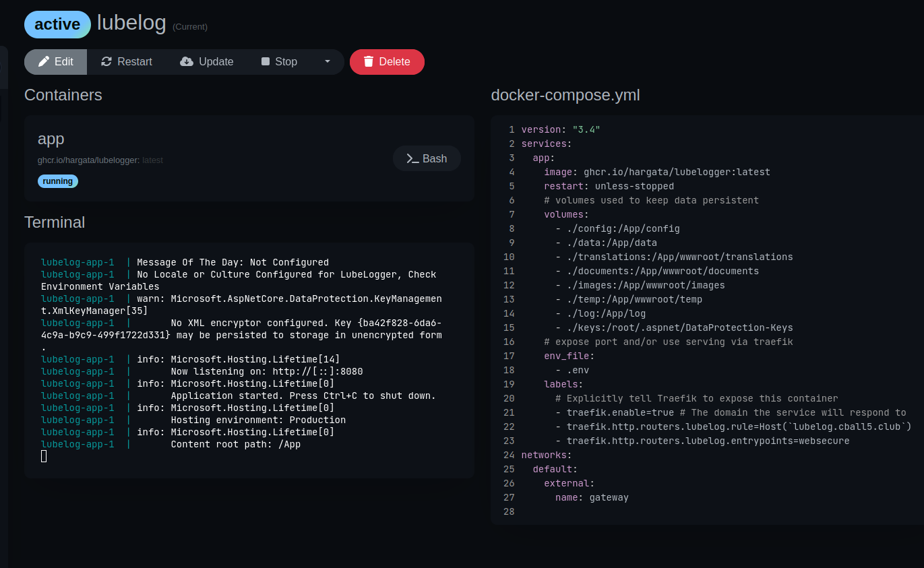Open the dropdown caret beside Stop
924x568 pixels.
(328, 62)
